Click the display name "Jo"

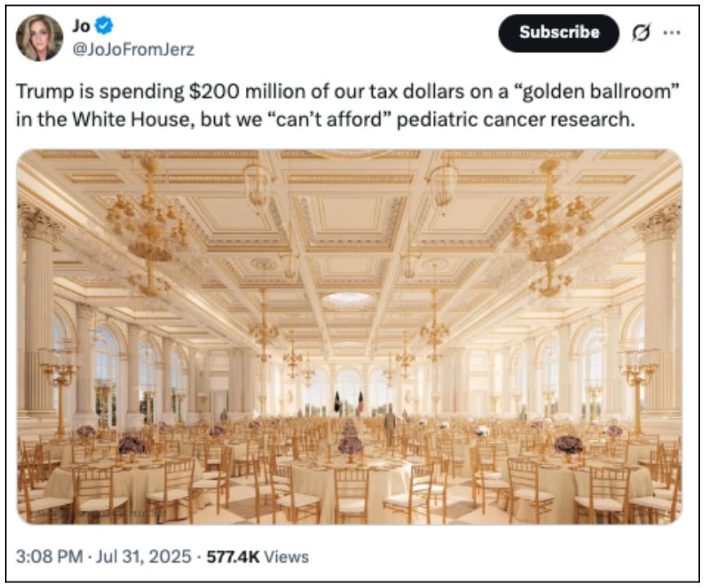tap(81, 26)
